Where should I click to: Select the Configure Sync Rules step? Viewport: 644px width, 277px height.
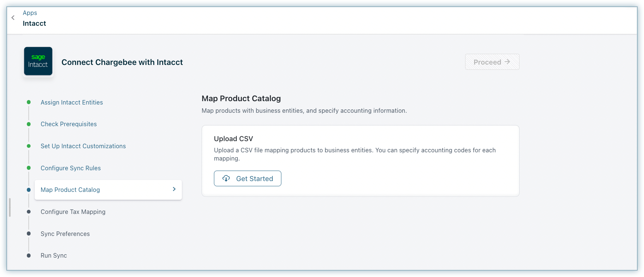pos(70,168)
